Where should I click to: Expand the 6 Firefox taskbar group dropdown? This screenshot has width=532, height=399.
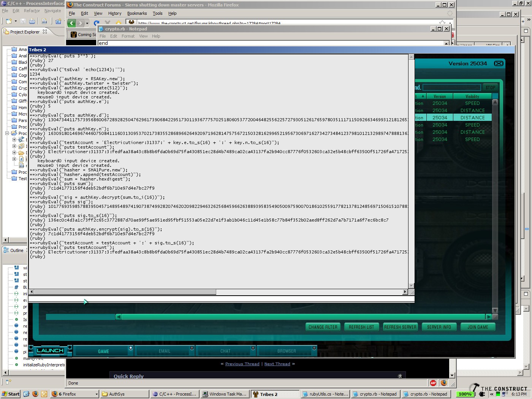[x=97, y=394]
